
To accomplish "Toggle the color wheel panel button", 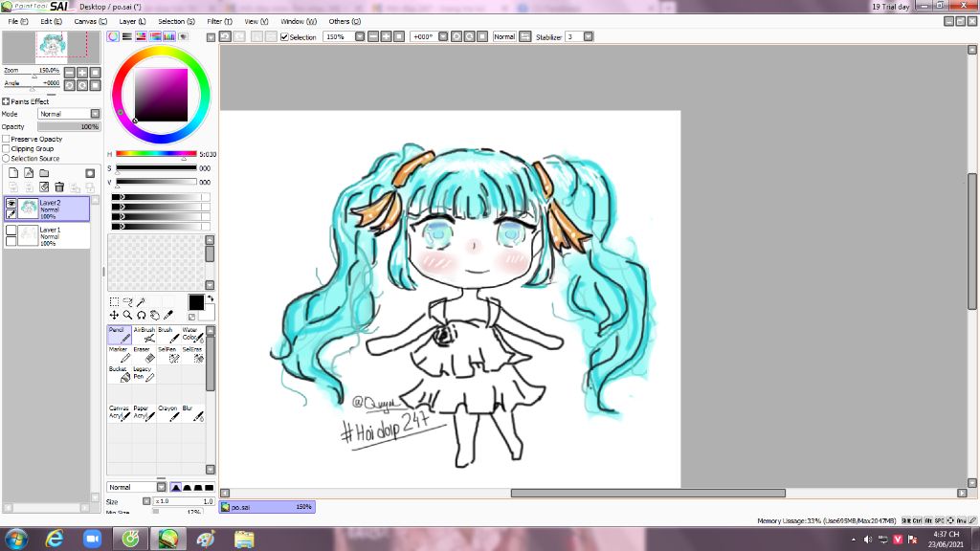I will [x=113, y=37].
